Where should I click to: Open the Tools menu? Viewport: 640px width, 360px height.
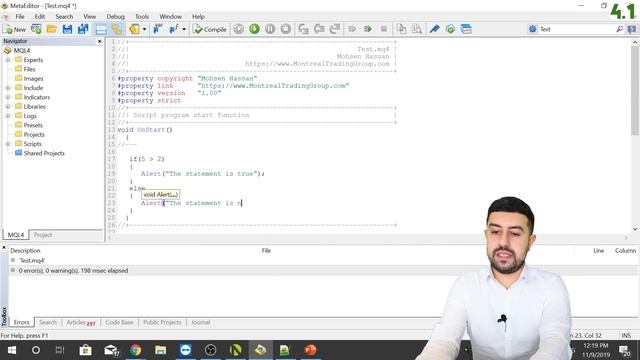pyautogui.click(x=142, y=16)
